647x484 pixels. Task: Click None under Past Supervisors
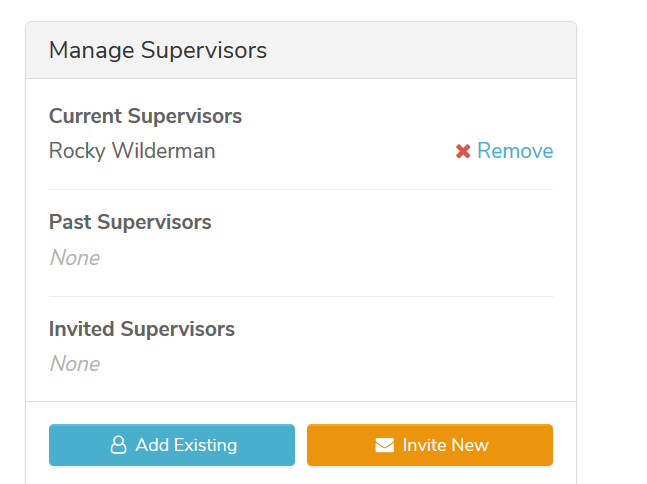tap(75, 258)
